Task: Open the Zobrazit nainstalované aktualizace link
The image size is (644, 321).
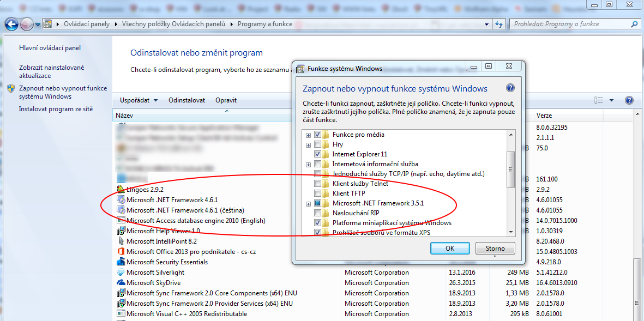Action: 51,71
